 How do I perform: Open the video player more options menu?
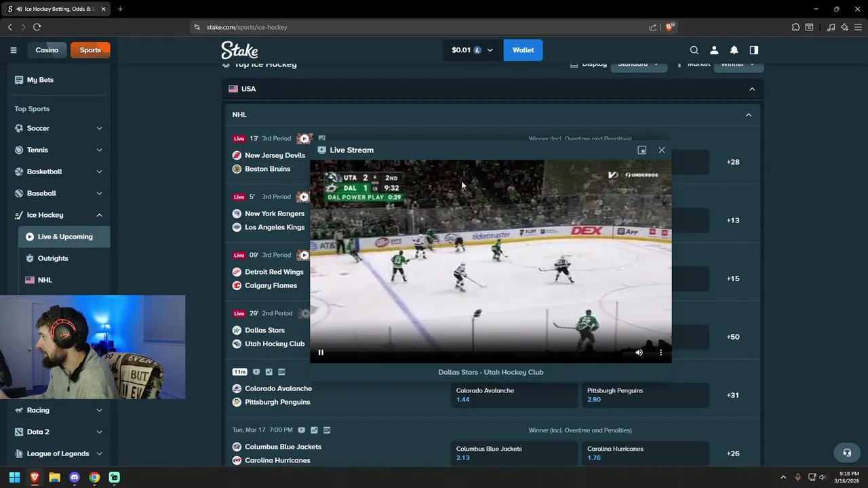660,352
